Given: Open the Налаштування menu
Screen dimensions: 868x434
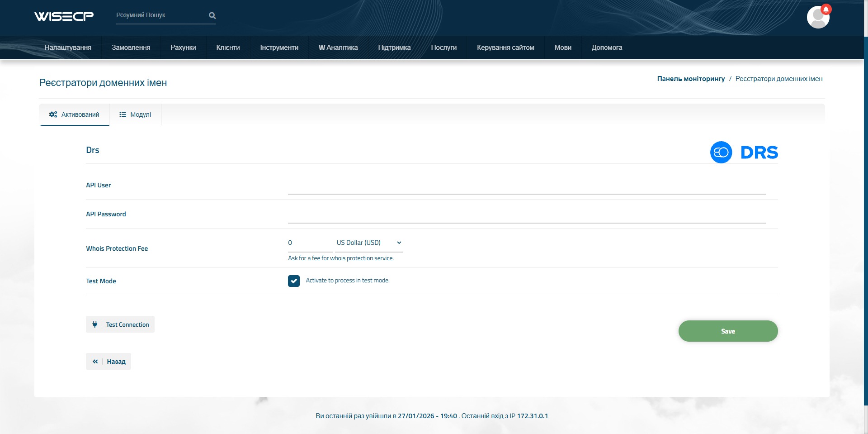Looking at the screenshot, I should 68,48.
